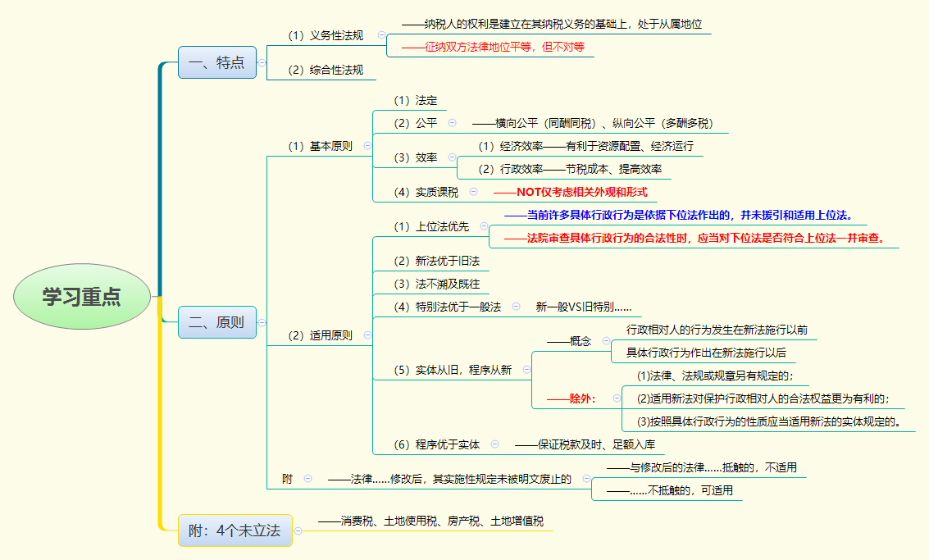Viewport: 929px width, 560px height.
Task: Collapse the "一、特点" branch
Action: pos(262,61)
